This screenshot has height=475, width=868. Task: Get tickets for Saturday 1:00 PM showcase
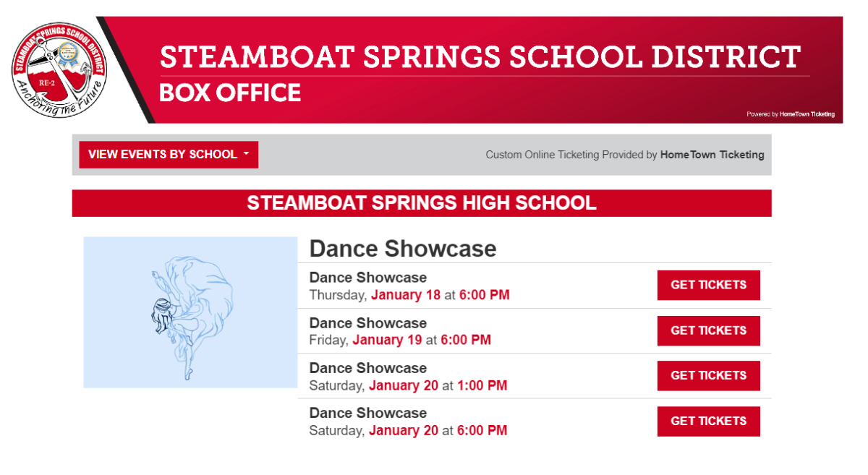tap(708, 375)
